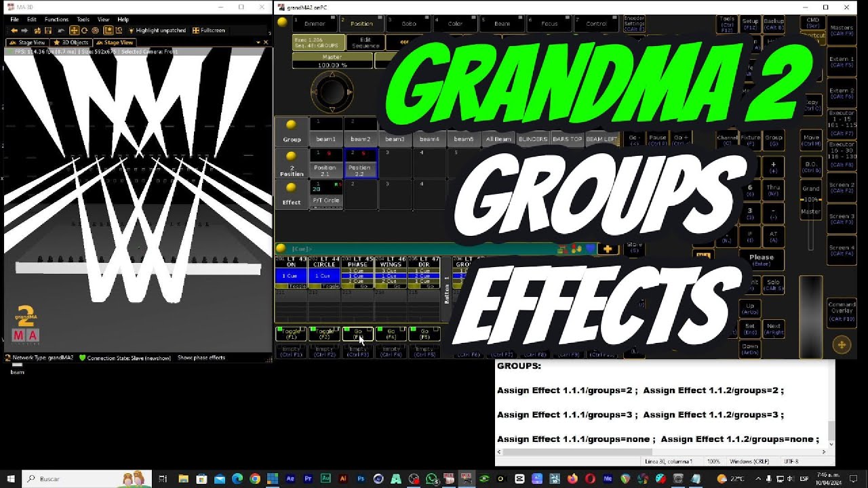This screenshot has height=488, width=868.
Task: Select the move tool icon in MA 3D toolbar
Action: tap(74, 30)
